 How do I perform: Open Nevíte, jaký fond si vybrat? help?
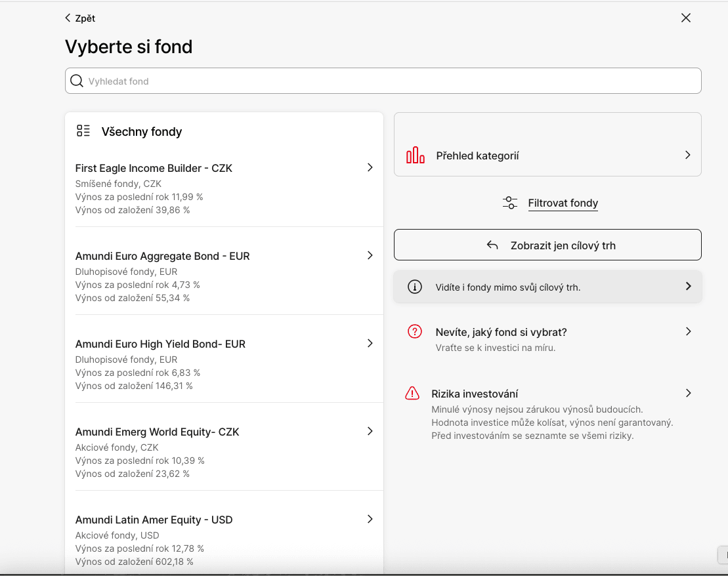[547, 339]
